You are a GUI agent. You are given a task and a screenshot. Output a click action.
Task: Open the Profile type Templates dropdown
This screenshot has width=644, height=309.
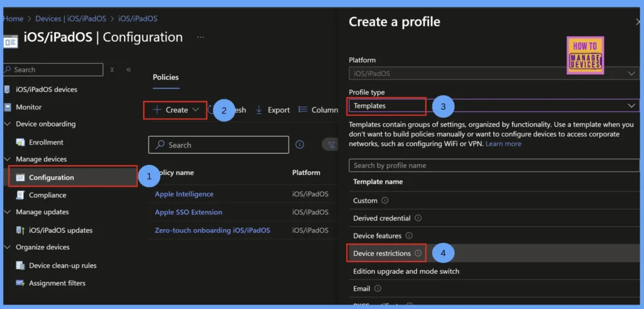[x=494, y=106]
